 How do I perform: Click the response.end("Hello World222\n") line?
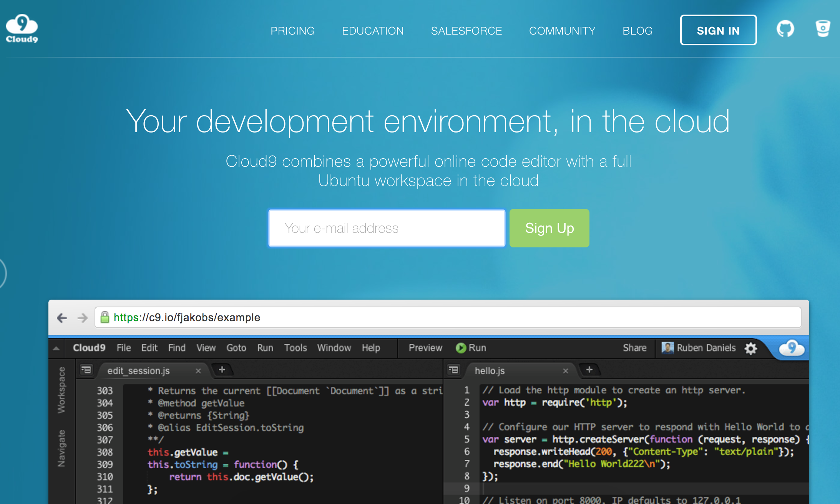pyautogui.click(x=582, y=464)
